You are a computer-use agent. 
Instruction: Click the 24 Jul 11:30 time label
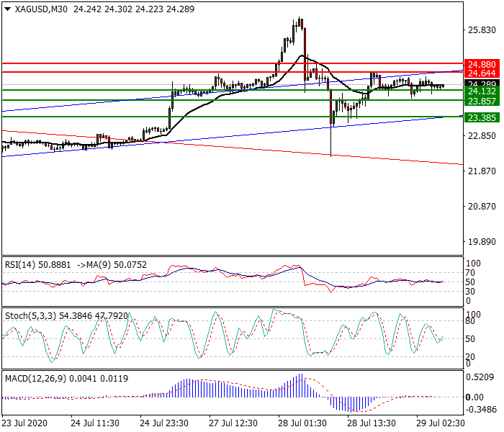95,423
